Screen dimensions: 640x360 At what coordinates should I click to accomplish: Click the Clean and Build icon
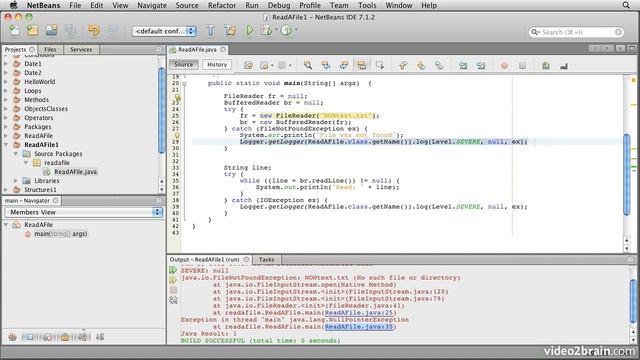(230, 31)
